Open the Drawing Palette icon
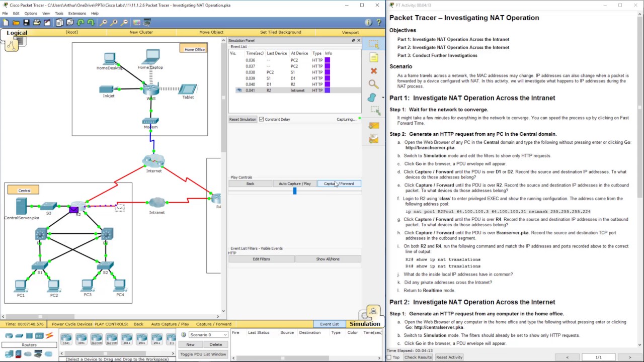 136,23
